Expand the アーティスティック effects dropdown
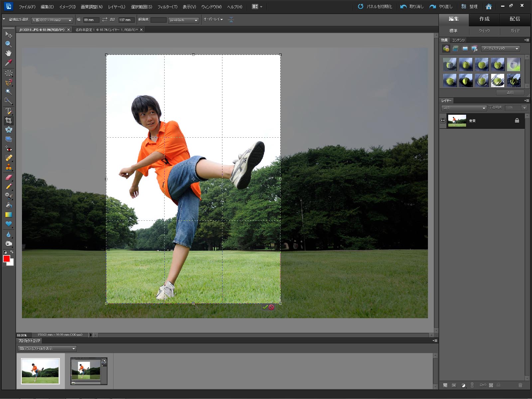The image size is (532, 399). pyautogui.click(x=500, y=49)
